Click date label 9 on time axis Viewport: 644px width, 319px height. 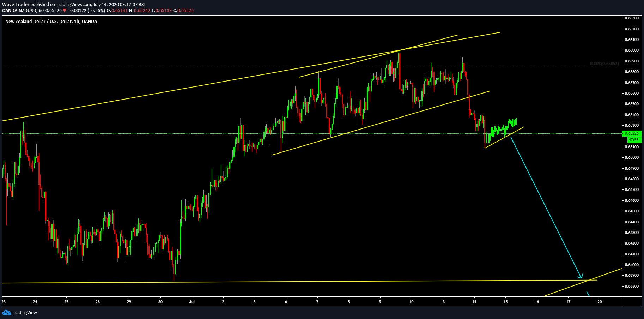click(x=380, y=302)
